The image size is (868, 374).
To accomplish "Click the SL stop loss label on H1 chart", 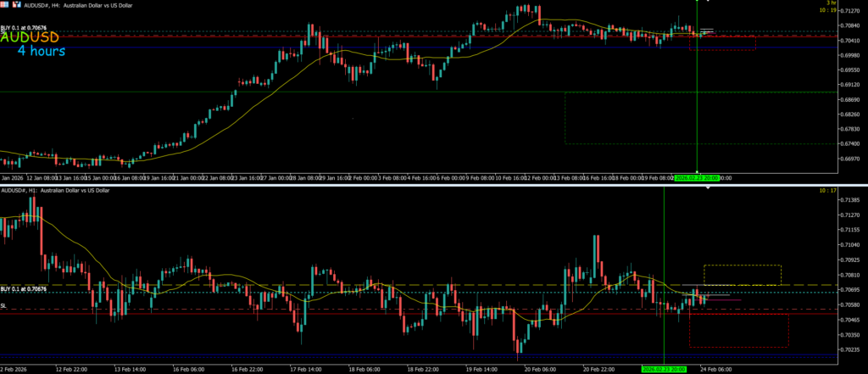I will [x=3, y=305].
